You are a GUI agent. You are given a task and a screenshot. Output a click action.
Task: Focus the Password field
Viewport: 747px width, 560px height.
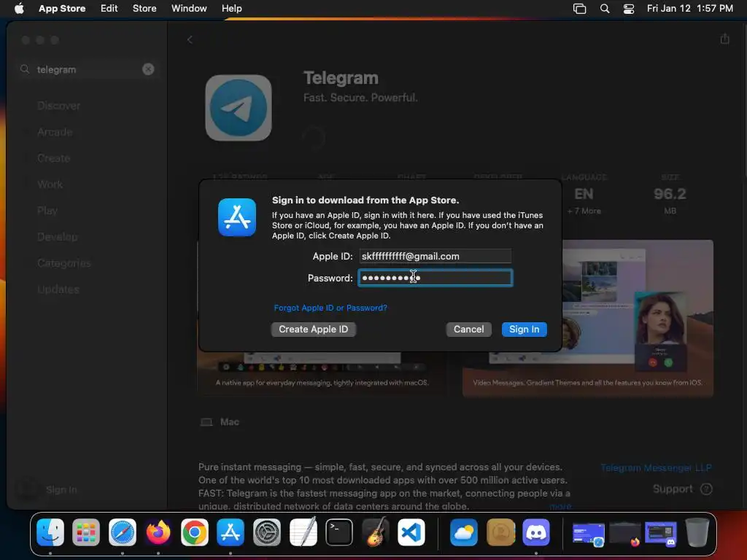tap(435, 278)
